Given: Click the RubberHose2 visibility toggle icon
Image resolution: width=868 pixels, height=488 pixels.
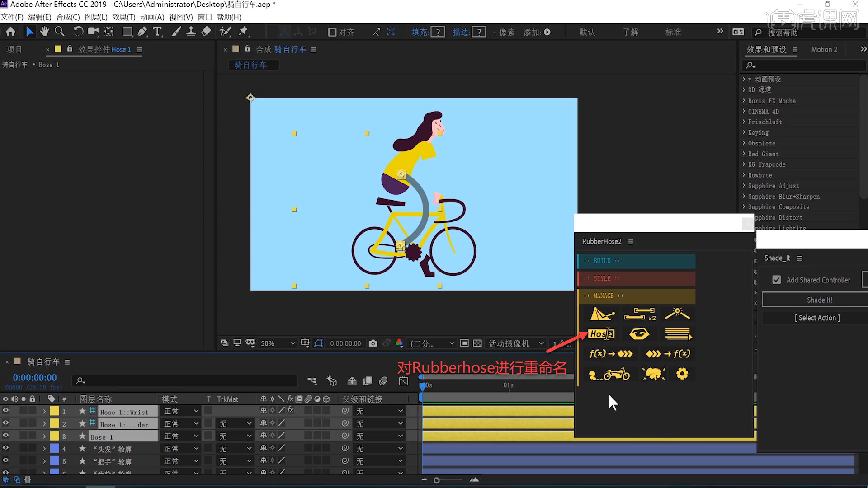Looking at the screenshot, I should click(638, 333).
